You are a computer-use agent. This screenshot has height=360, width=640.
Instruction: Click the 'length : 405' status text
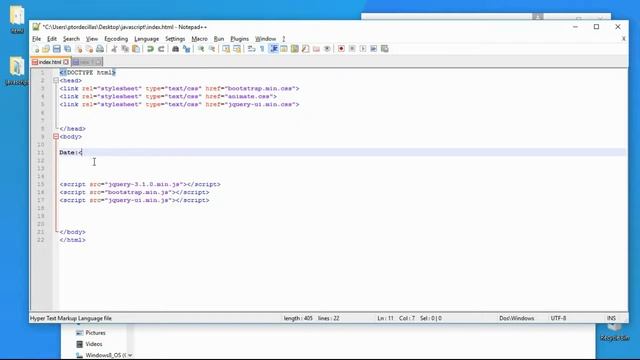pyautogui.click(x=298, y=318)
